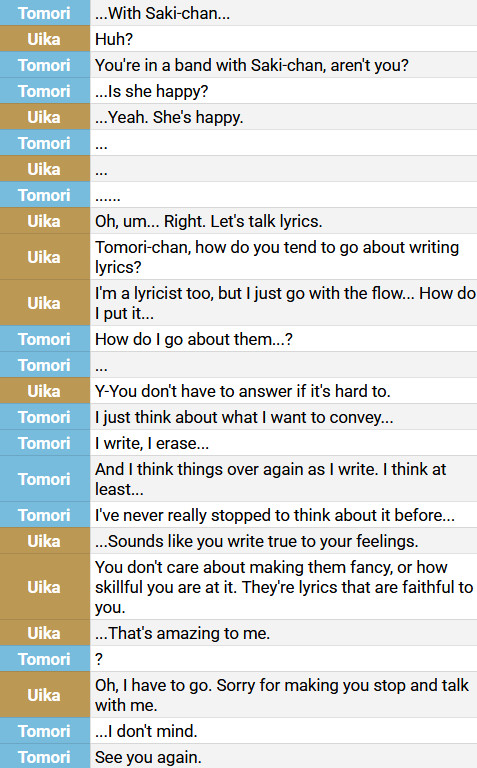Click "Y-You don't have to answer" line
Viewport: 477px width, 768px height.
pos(242,391)
